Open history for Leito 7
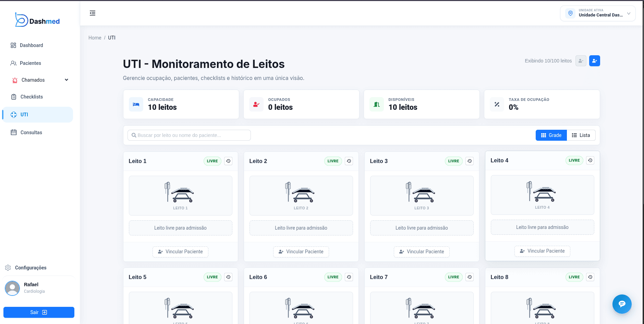Viewport: 644px width, 324px height. tap(470, 277)
